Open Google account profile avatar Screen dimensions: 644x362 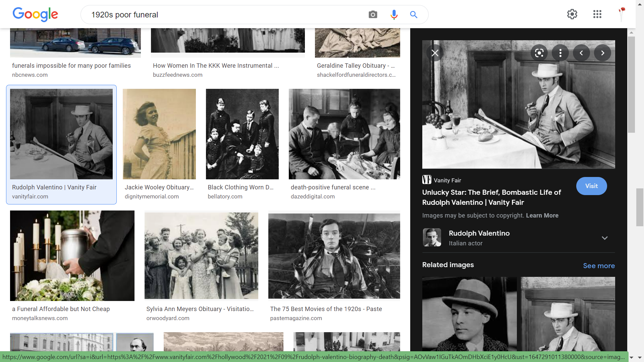(622, 14)
